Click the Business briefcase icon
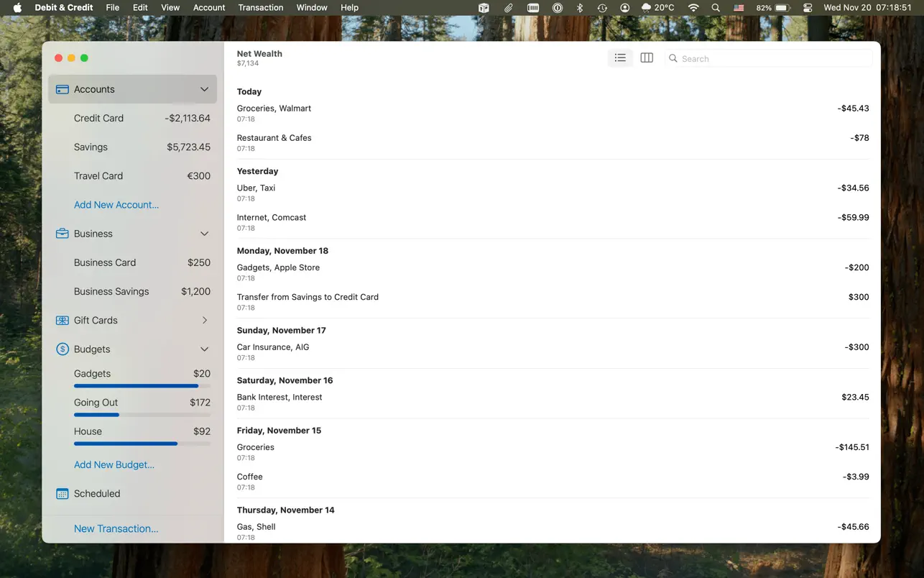The image size is (924, 578). [x=63, y=234]
